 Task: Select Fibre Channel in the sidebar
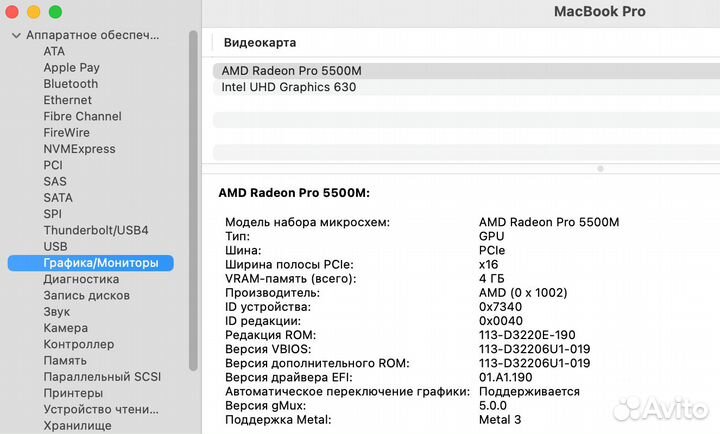coord(83,117)
